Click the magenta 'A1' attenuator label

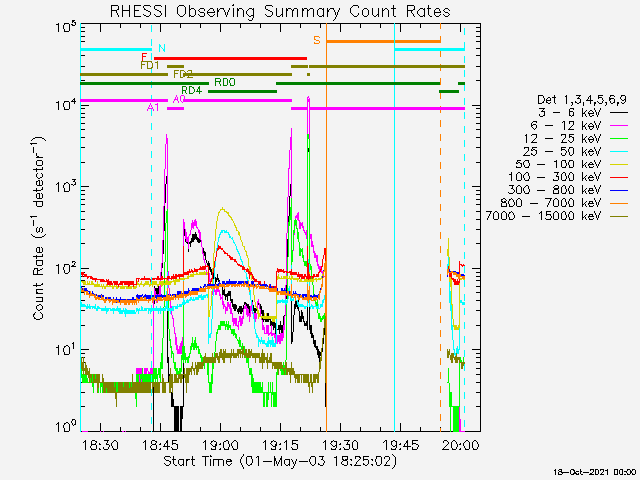click(153, 107)
